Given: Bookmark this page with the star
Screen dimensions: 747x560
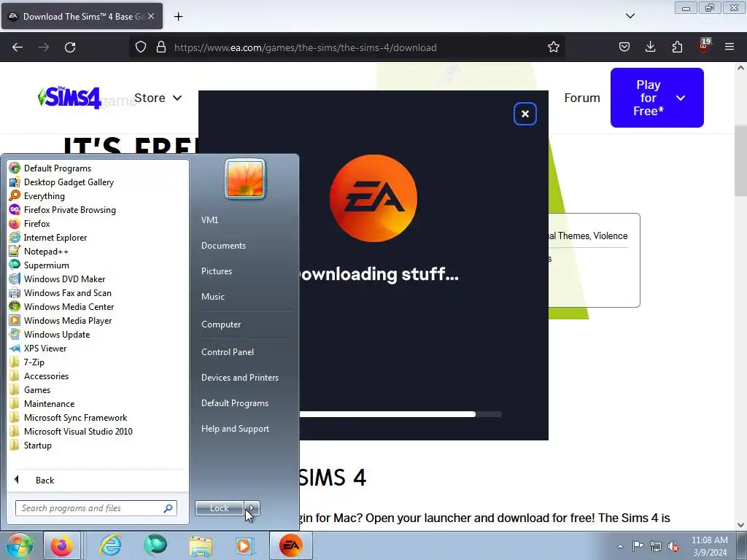Looking at the screenshot, I should pos(553,47).
